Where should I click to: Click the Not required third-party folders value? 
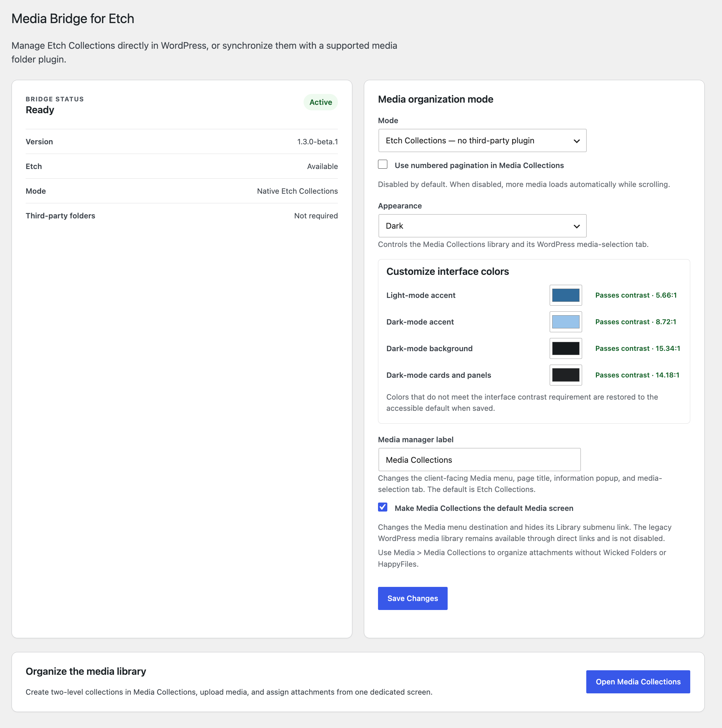[x=316, y=216]
